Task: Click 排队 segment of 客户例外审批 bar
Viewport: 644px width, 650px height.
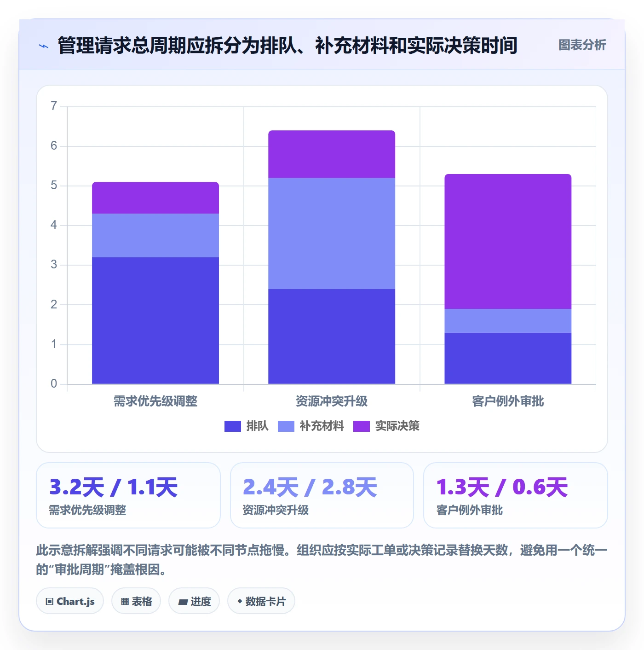Action: [508, 358]
